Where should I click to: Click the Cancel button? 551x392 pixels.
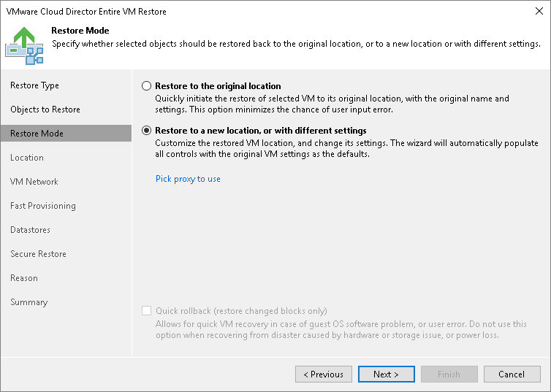[512, 374]
